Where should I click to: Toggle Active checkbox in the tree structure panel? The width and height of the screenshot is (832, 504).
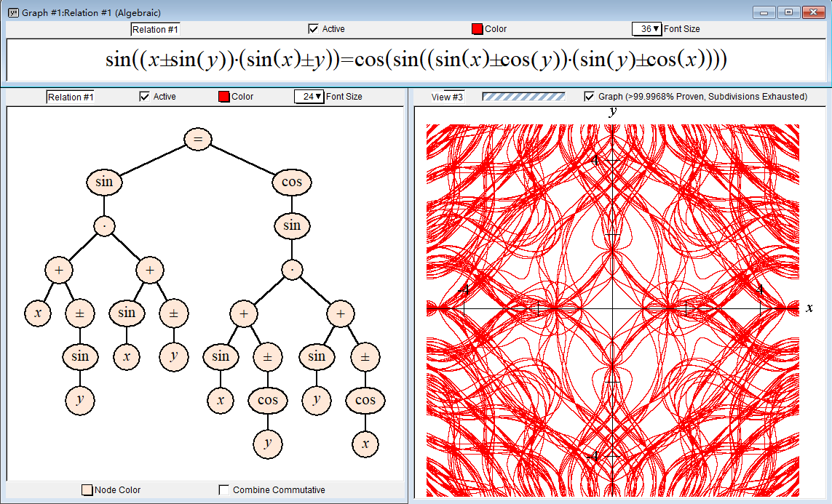click(144, 97)
